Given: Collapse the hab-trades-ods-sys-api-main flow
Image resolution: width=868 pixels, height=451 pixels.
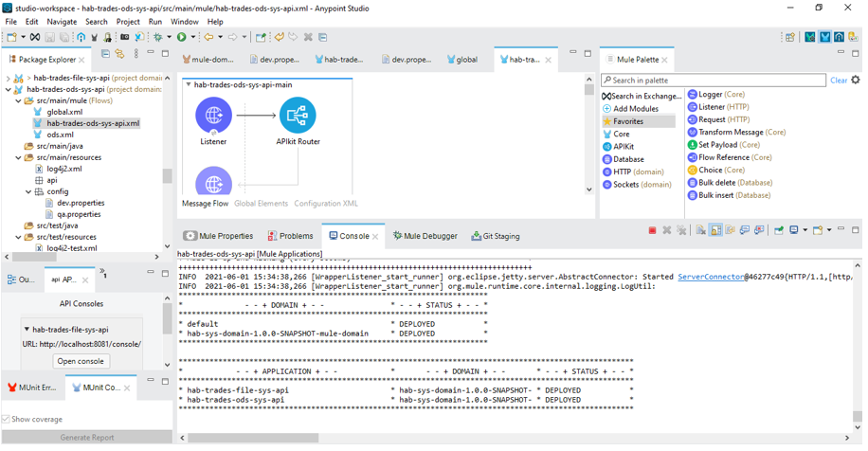Looking at the screenshot, I should 189,84.
